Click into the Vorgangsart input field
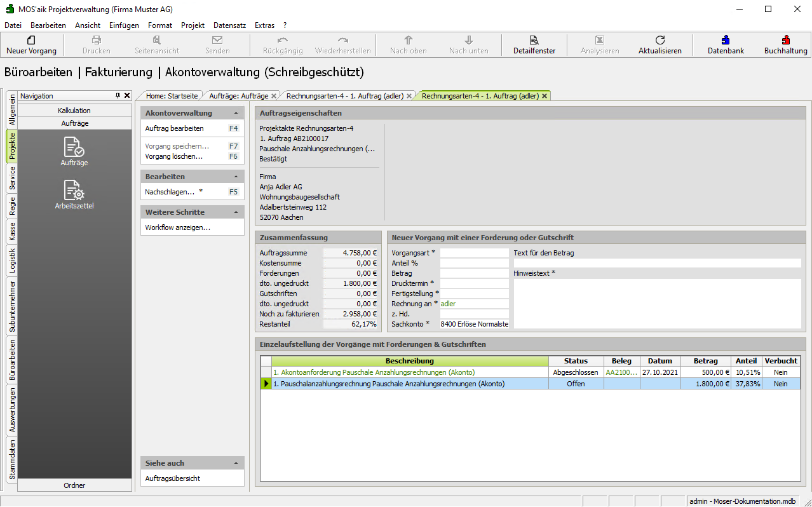The width and height of the screenshot is (812, 507). pos(474,253)
